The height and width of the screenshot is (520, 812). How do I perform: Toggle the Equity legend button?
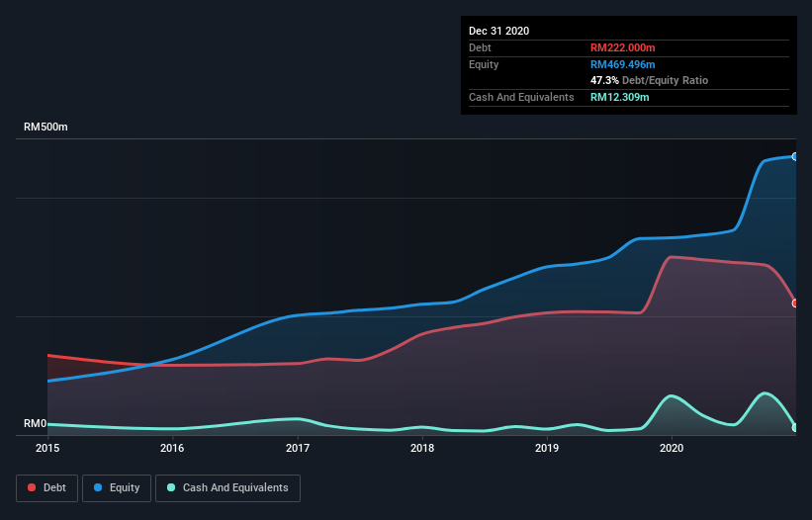click(x=117, y=488)
